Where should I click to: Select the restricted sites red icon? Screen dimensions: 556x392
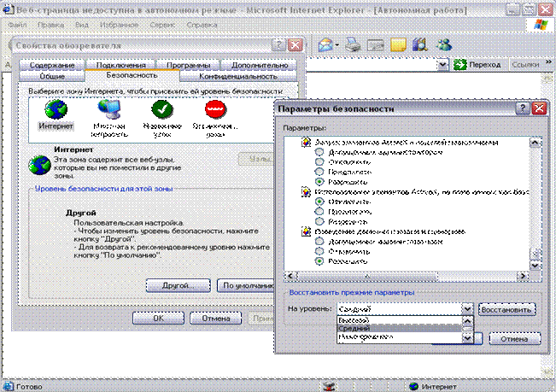215,109
